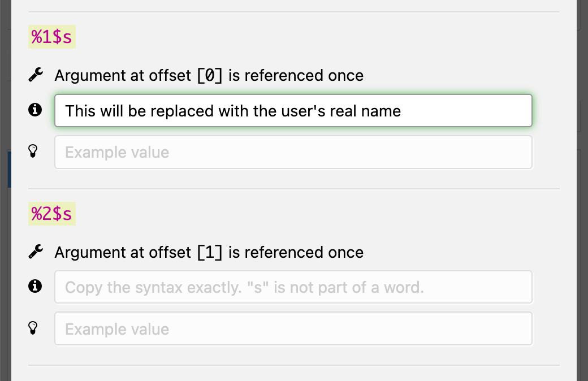
Task: Click the highlighted %1$s placeholder heading
Action: (x=51, y=38)
